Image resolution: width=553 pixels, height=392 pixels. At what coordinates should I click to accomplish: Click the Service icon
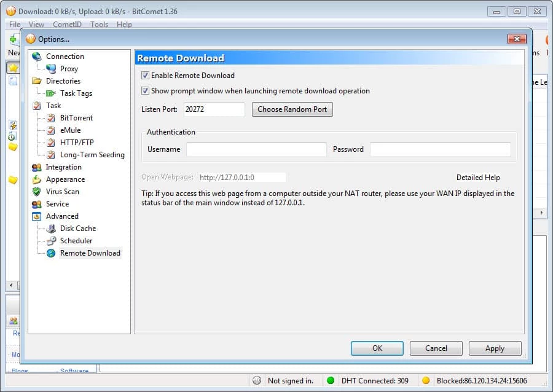(x=37, y=204)
